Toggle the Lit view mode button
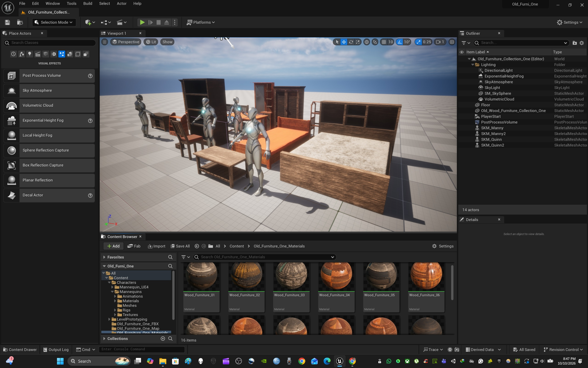The image size is (588, 368). (x=151, y=42)
